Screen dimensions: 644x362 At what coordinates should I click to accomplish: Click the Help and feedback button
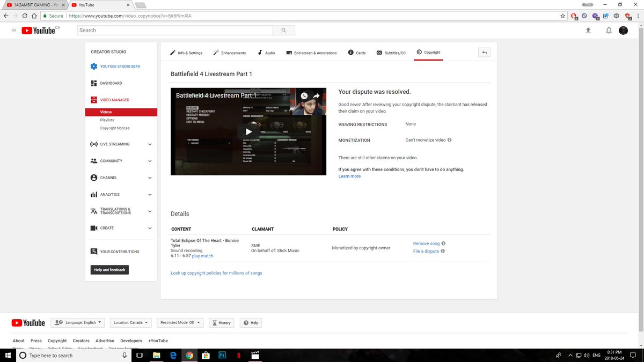pos(109,270)
